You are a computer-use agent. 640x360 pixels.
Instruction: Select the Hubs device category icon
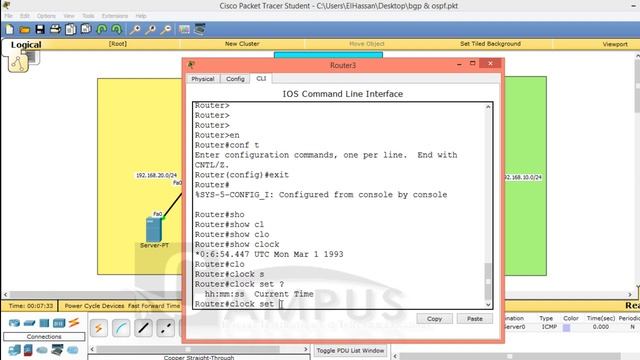coord(44,323)
